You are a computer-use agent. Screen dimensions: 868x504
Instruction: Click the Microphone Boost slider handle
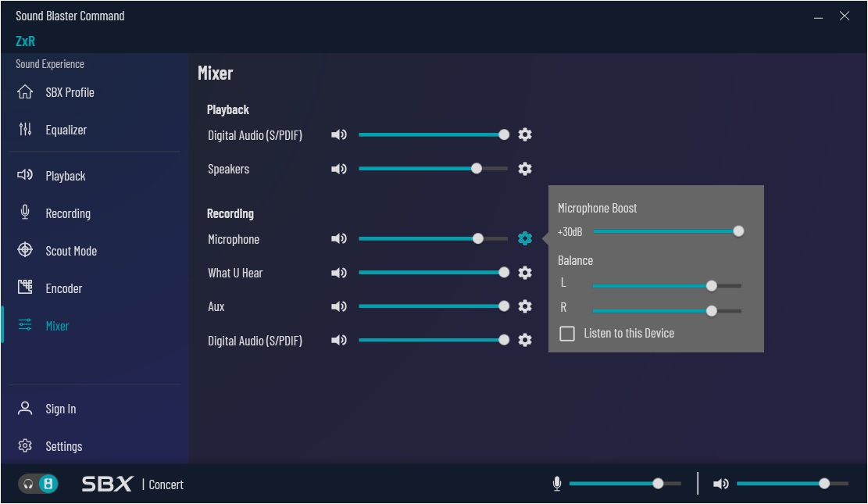[x=738, y=231]
